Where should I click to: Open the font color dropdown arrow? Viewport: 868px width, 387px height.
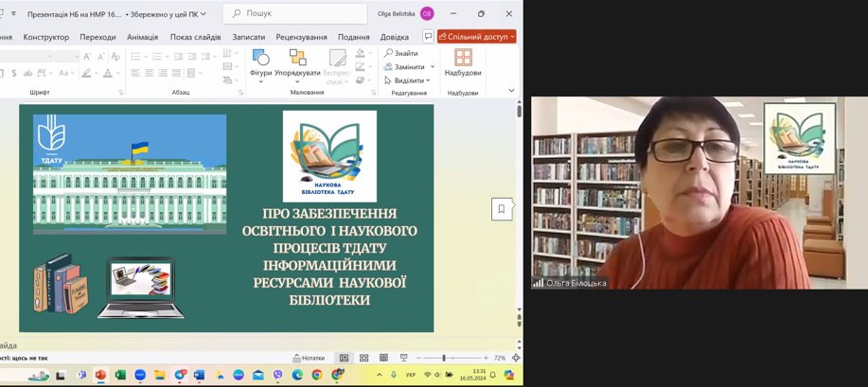(x=117, y=73)
